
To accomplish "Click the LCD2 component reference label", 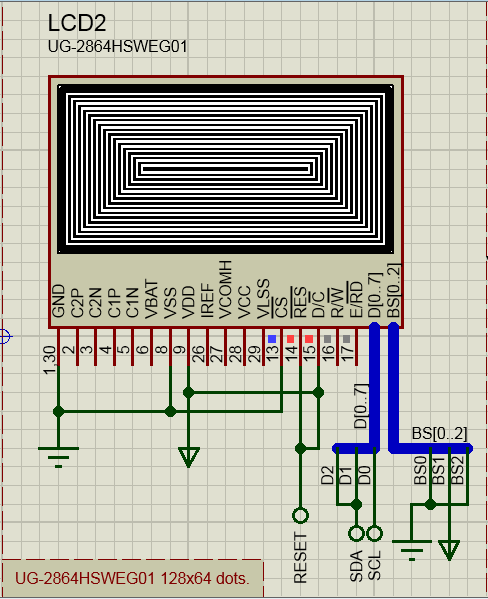I will (x=76, y=23).
